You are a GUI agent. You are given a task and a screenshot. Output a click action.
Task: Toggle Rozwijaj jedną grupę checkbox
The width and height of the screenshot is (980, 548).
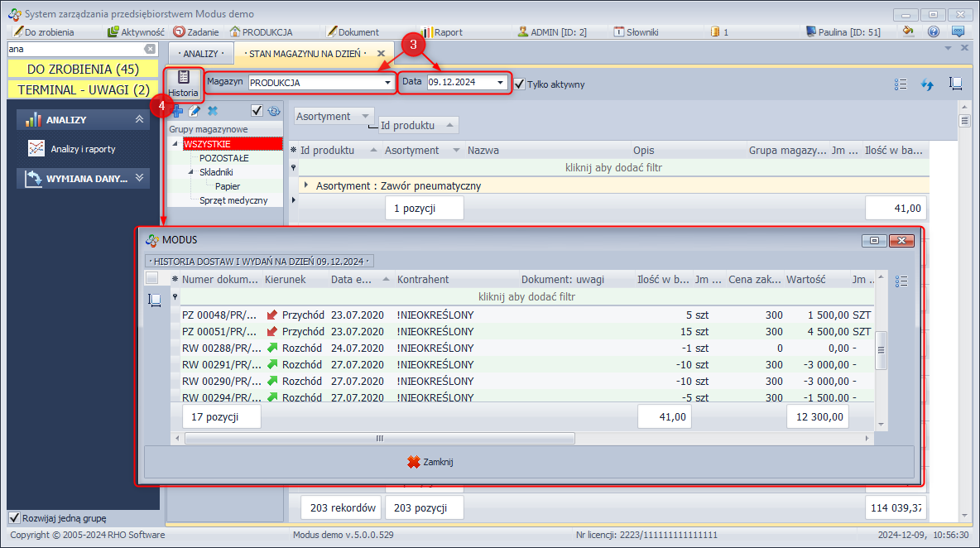[14, 518]
